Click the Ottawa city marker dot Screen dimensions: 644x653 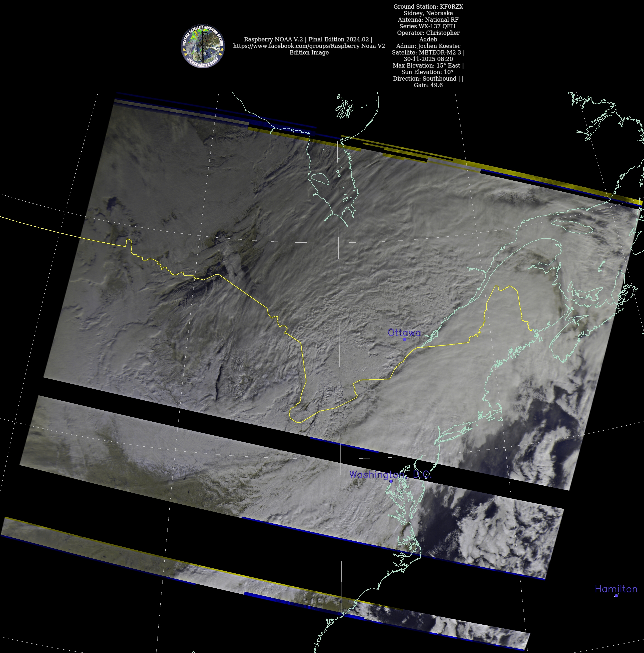404,339
